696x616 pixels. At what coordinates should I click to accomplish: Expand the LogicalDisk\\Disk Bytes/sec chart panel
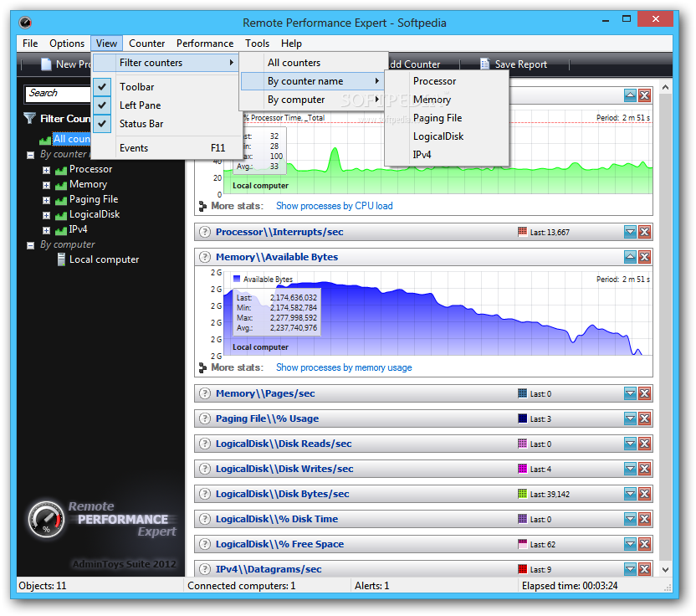click(x=630, y=494)
